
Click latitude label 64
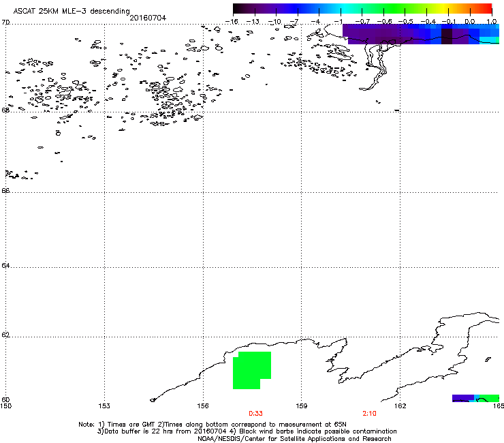pos(5,265)
